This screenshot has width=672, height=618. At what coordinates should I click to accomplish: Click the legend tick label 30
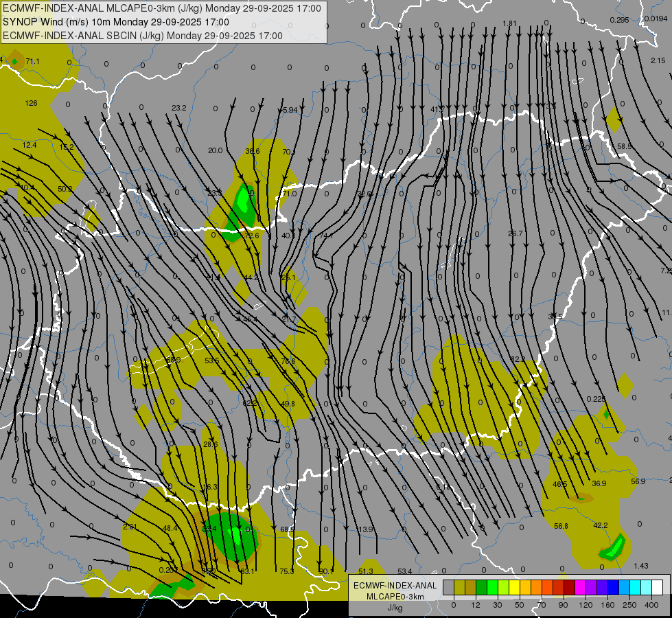point(498,605)
